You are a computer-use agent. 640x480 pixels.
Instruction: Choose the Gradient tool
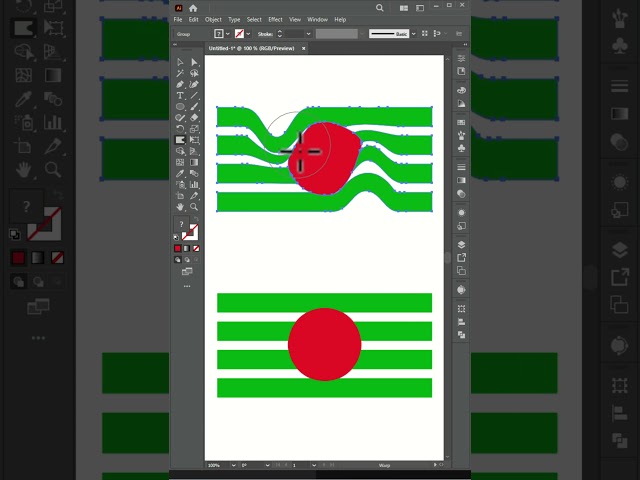194,162
